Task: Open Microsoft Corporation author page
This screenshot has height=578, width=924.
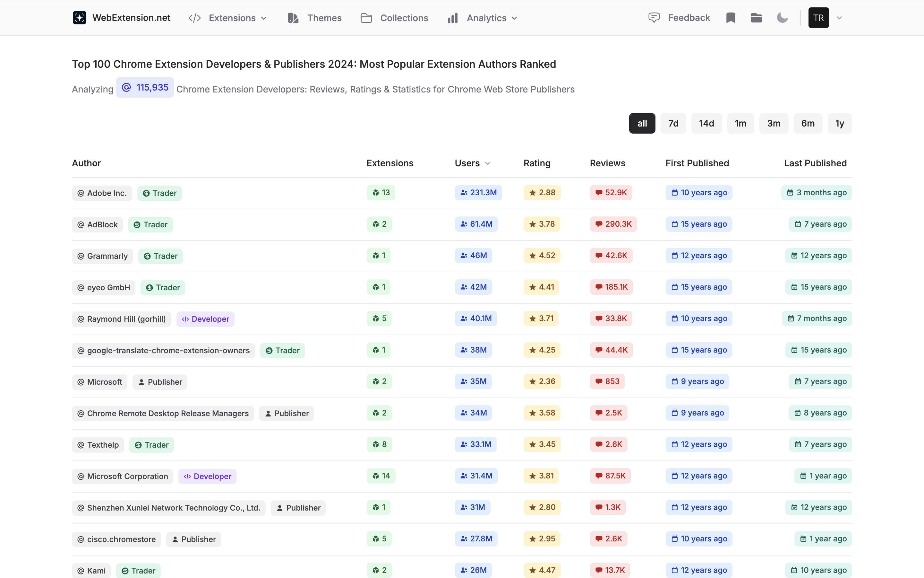Action: tap(123, 476)
